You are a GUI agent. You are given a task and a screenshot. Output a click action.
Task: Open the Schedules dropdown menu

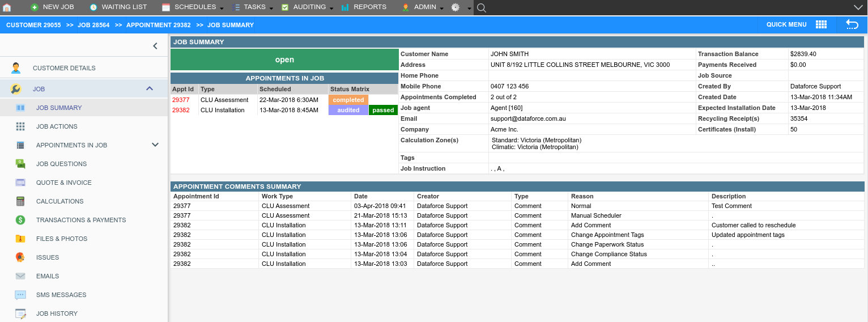pos(194,7)
